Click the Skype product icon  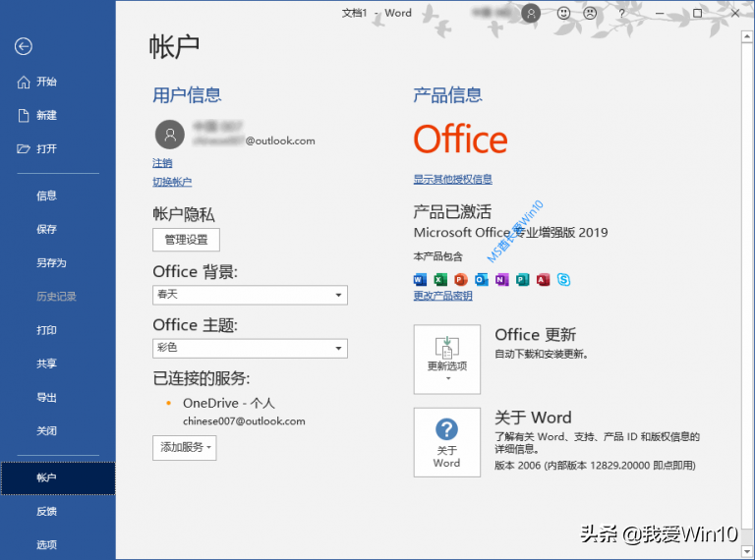564,280
